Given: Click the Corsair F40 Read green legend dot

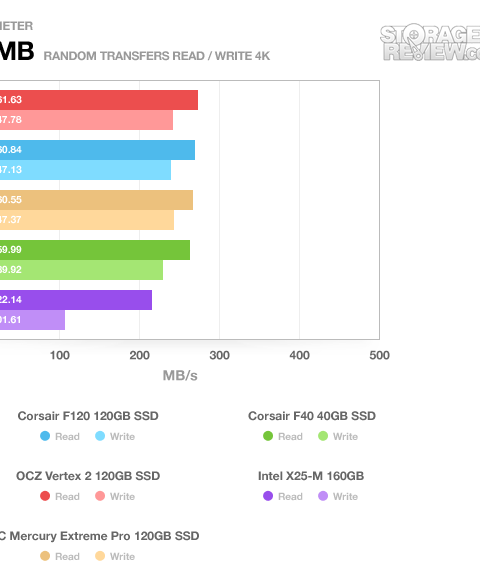Looking at the screenshot, I should tap(268, 436).
